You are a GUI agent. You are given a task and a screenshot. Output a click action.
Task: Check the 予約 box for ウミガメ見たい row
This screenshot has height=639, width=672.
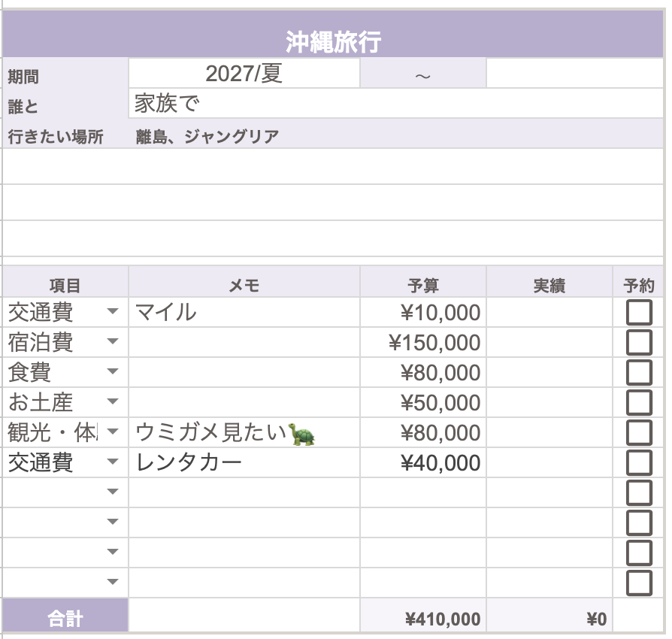click(x=639, y=432)
